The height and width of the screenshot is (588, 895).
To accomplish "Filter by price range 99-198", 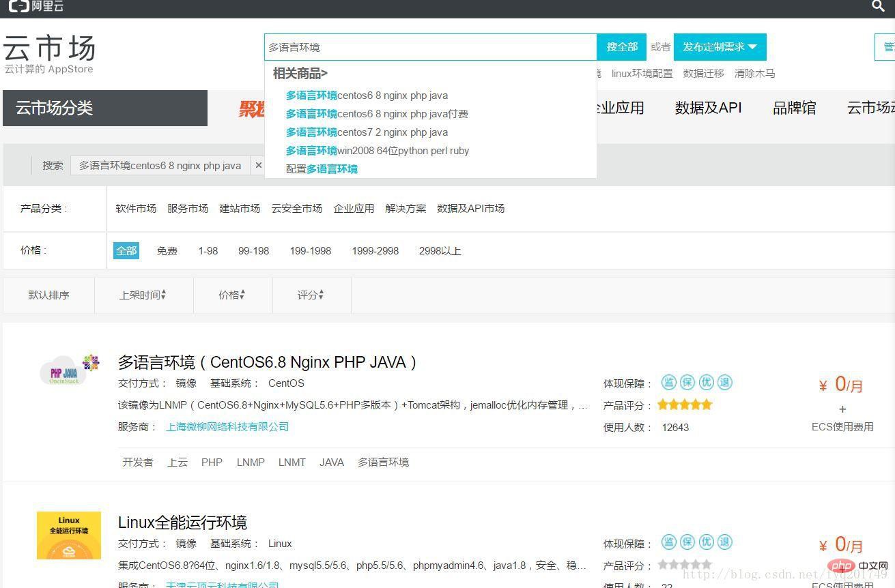I will (253, 251).
